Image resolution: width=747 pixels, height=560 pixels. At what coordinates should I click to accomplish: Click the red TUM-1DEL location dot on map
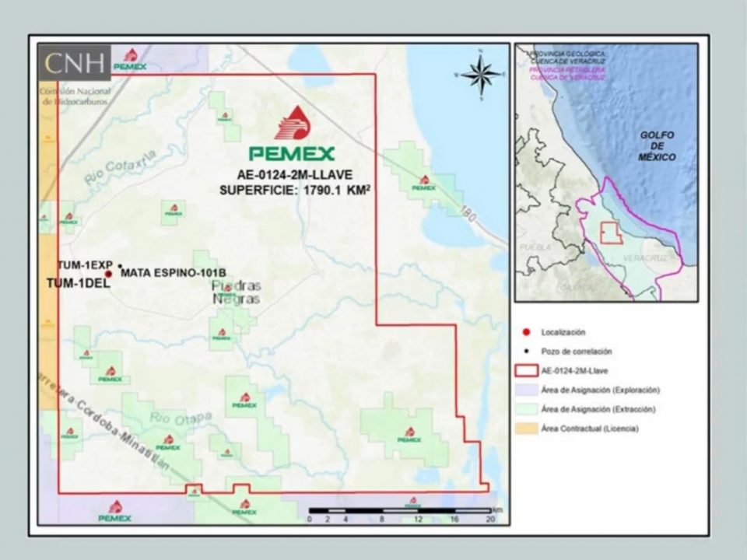109,274
